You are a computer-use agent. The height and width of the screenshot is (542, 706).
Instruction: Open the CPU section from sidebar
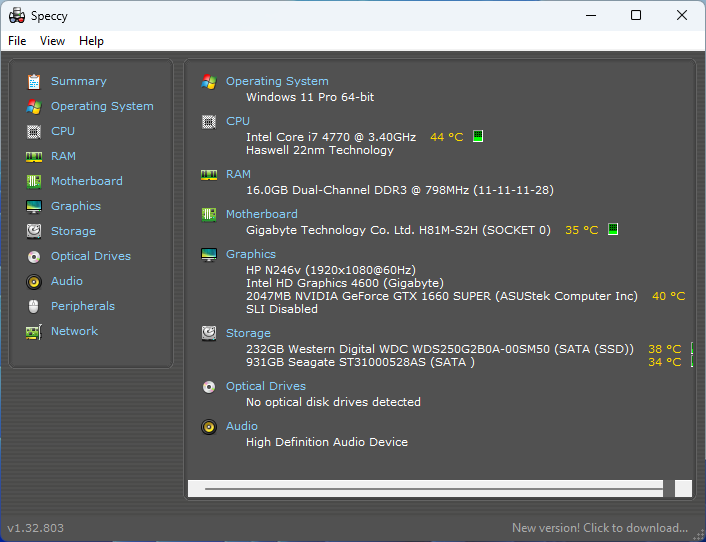point(63,131)
